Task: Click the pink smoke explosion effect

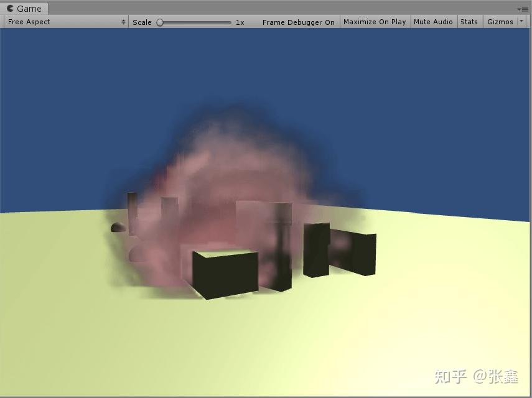Action: (x=230, y=174)
